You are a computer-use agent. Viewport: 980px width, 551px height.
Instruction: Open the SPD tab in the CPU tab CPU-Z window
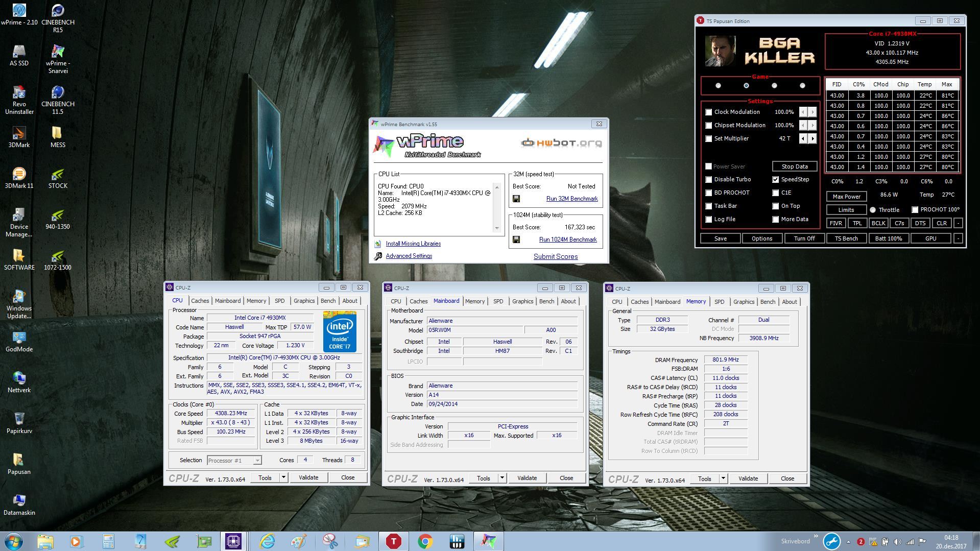pos(279,301)
